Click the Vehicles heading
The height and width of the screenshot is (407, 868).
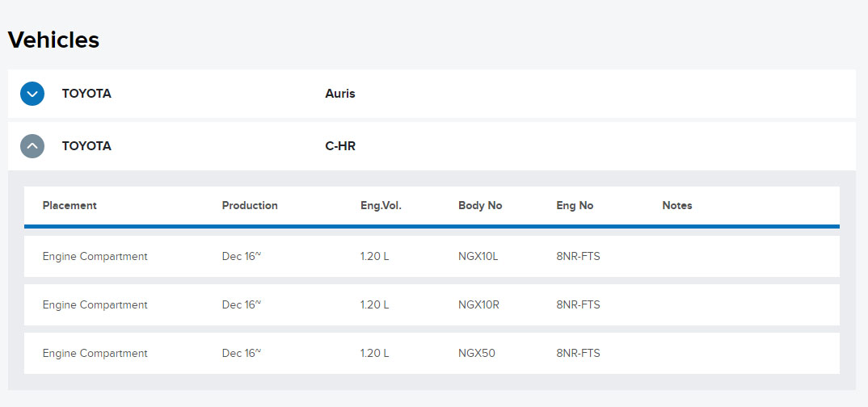(53, 40)
